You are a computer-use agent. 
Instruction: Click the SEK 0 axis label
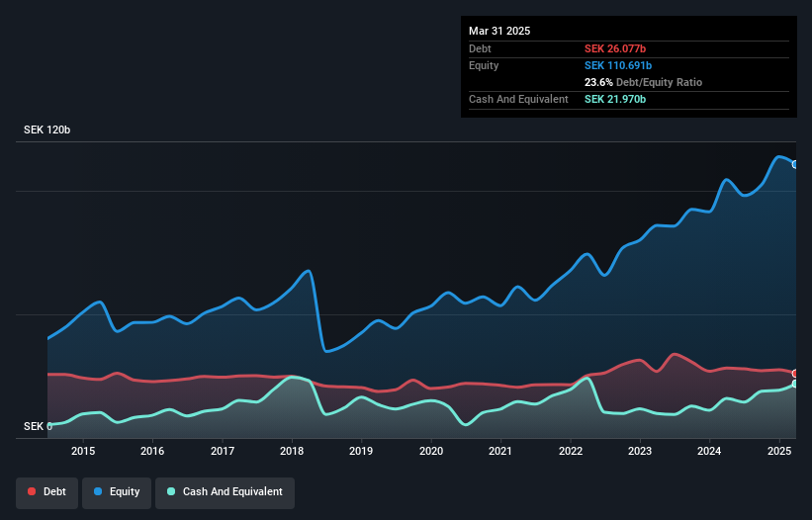click(x=38, y=426)
